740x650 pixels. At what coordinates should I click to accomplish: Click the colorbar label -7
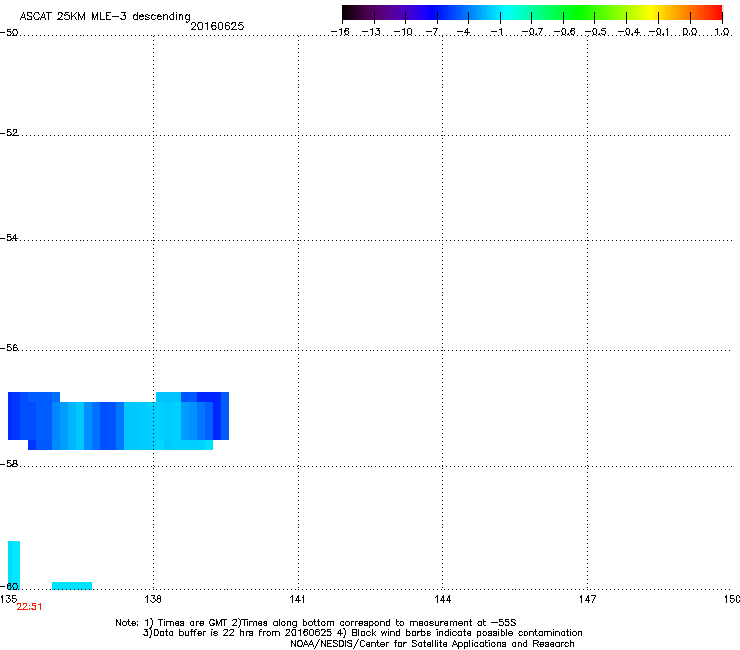[x=432, y=32]
